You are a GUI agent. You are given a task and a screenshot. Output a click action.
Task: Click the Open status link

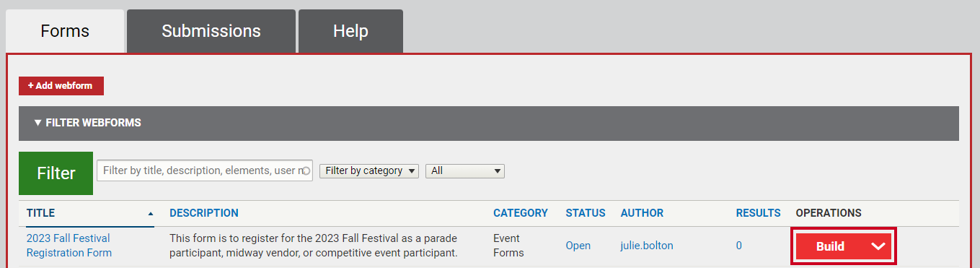tap(578, 246)
